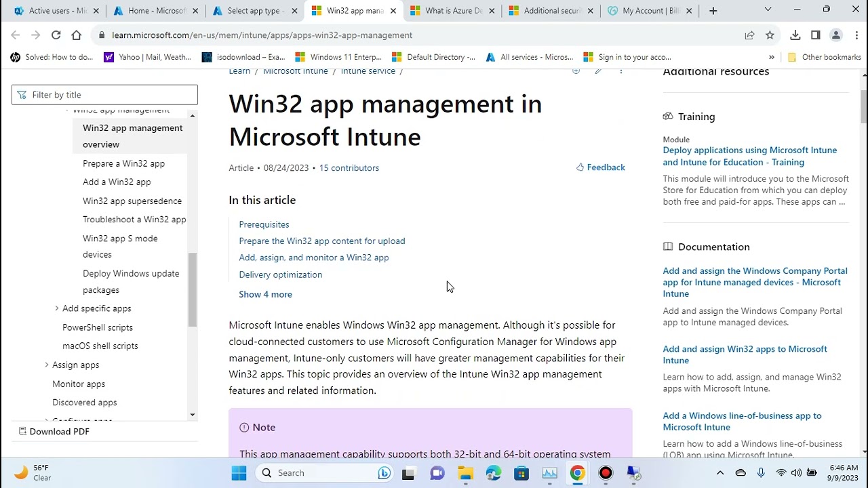Open the Default Directory bookmark
The image size is (868, 488).
point(433,57)
